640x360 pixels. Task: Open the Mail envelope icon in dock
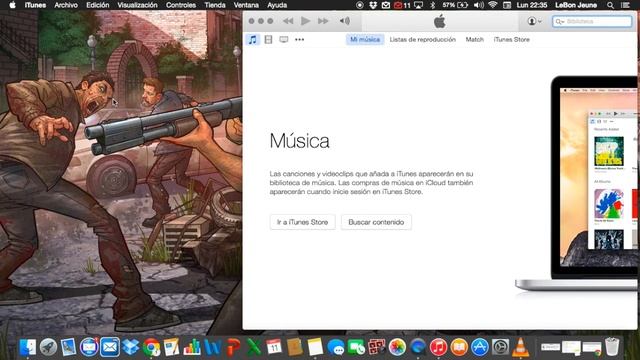click(x=110, y=347)
